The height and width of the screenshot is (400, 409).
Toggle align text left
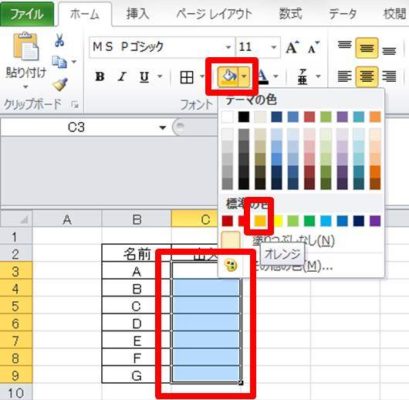[344, 76]
